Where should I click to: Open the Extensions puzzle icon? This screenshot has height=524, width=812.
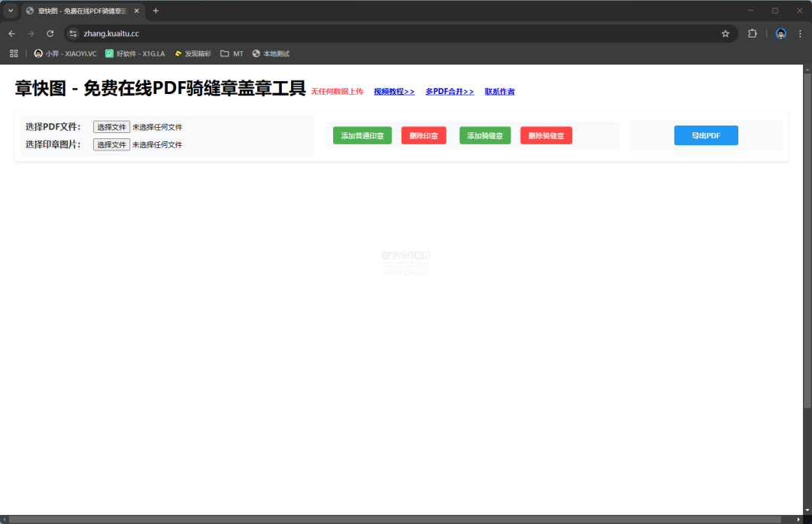tap(753, 34)
